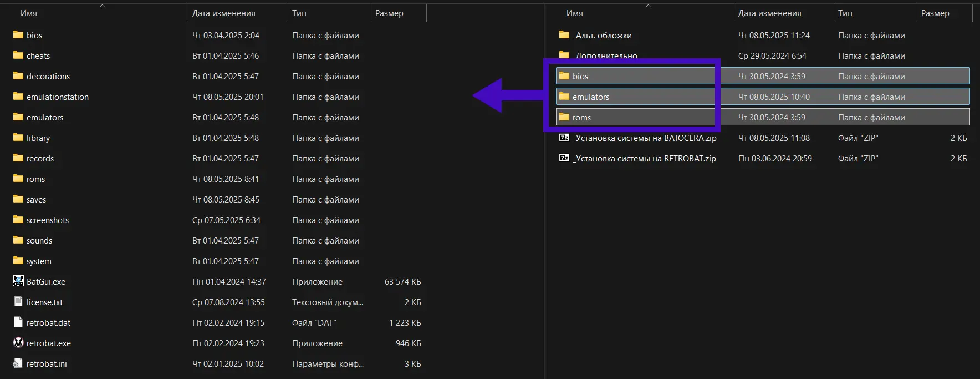
Task: Click the 63 574 КБ size of BatGui.exe
Action: click(x=403, y=281)
